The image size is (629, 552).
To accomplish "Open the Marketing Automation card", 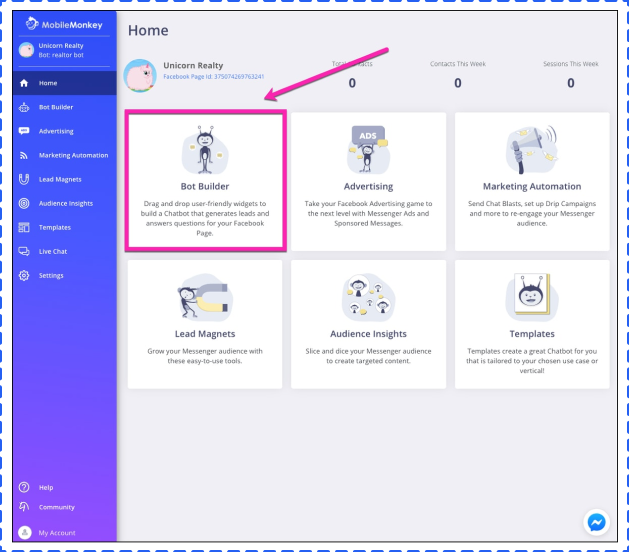I will click(531, 181).
